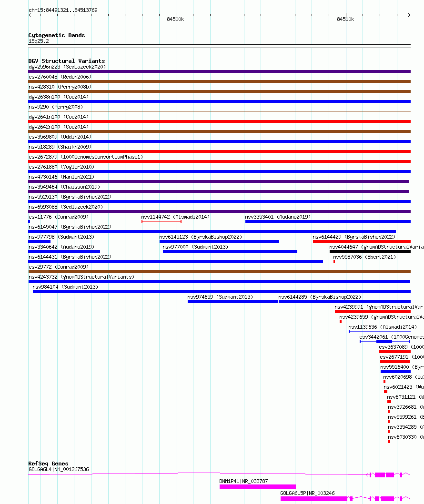Click the GOLGA6L5P|NR_003246 gene label
The height and width of the screenshot is (504, 424).
[x=307, y=493]
